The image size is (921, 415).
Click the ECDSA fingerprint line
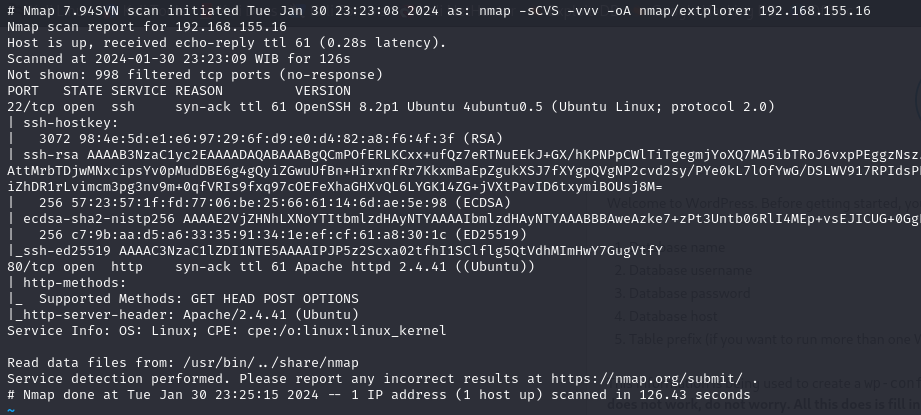click(x=259, y=203)
